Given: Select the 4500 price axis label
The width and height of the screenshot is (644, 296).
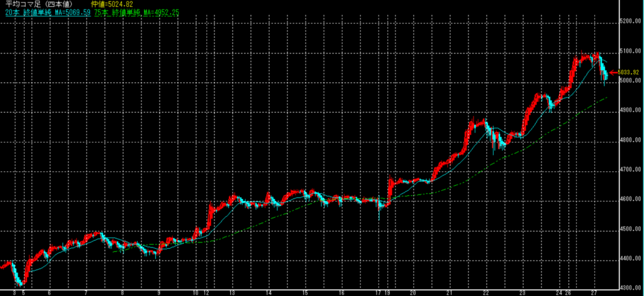Looking at the screenshot, I should [630, 230].
